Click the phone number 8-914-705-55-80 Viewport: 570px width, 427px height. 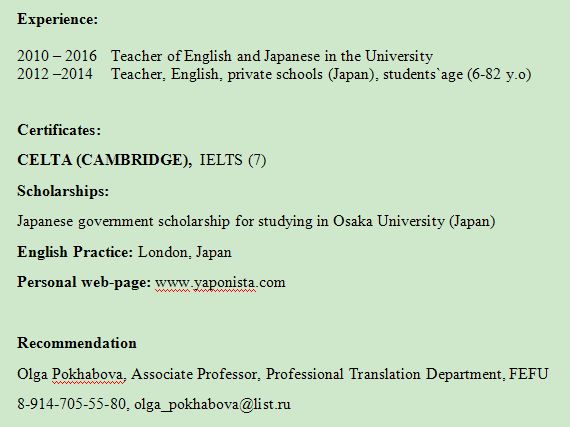[x=72, y=404]
